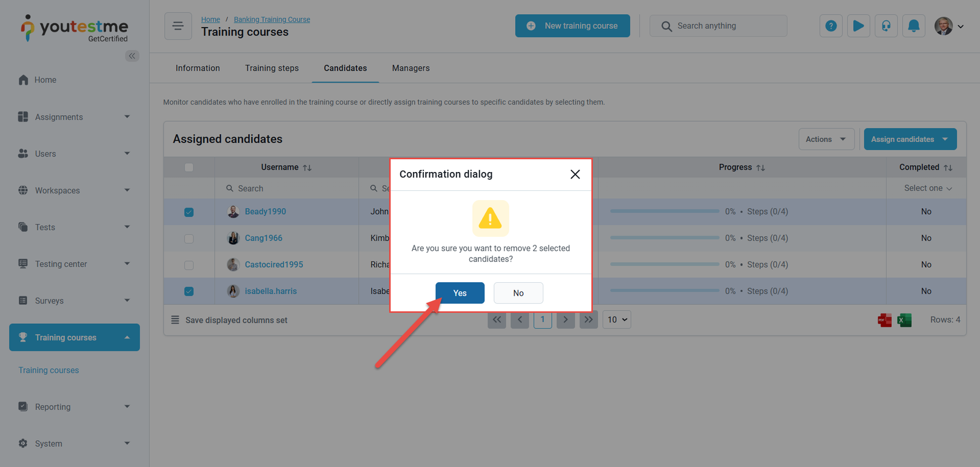Viewport: 980px width, 467px height.
Task: Uncheck the isabella.harris row checkbox
Action: coord(189,291)
